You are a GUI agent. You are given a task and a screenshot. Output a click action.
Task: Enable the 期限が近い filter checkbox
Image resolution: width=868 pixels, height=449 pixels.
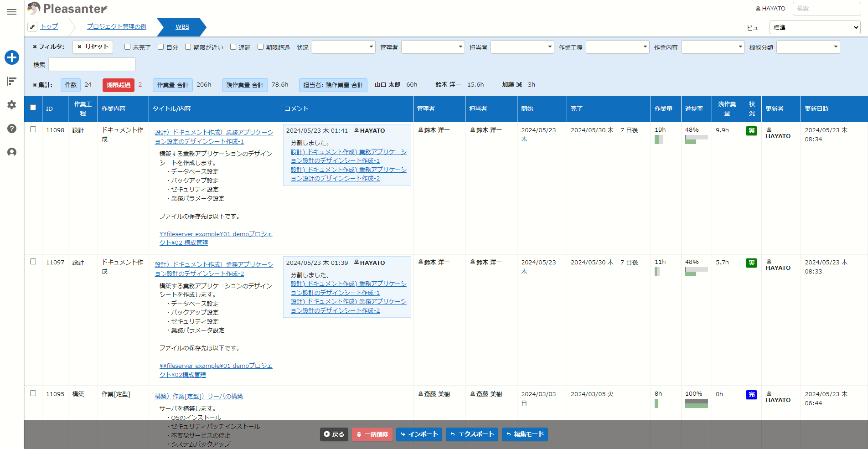click(188, 46)
